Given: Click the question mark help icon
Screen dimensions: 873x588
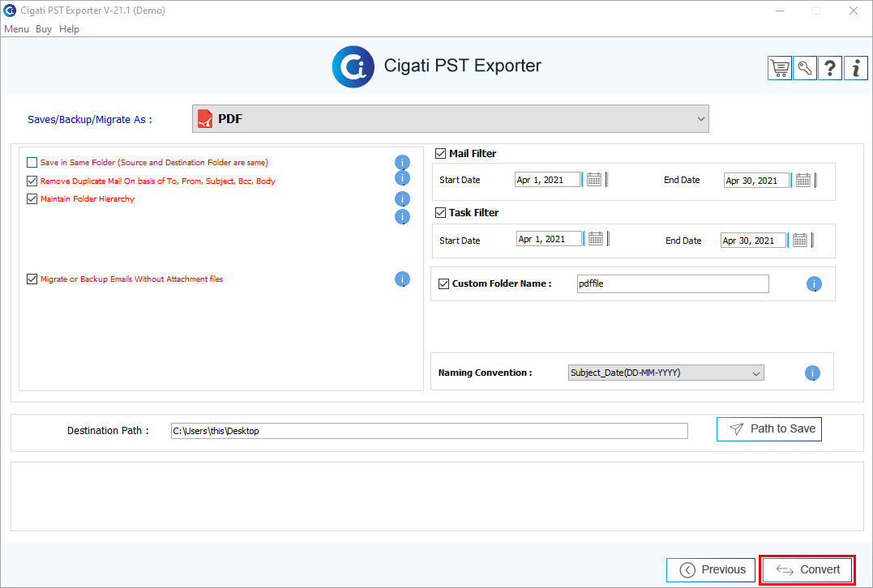Looking at the screenshot, I should (829, 68).
